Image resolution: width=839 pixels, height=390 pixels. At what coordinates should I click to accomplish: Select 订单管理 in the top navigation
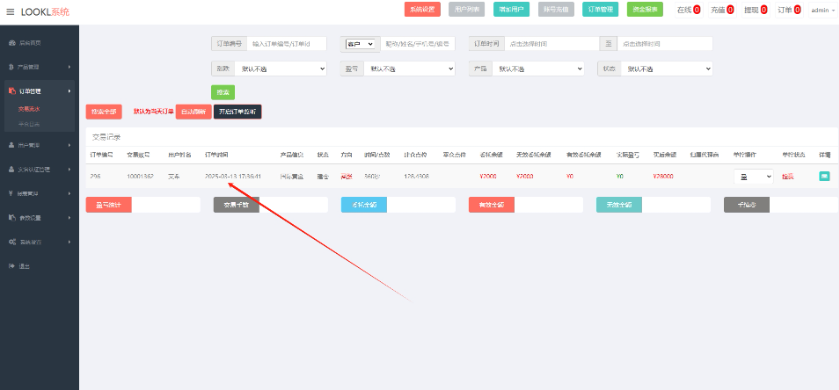pos(600,10)
